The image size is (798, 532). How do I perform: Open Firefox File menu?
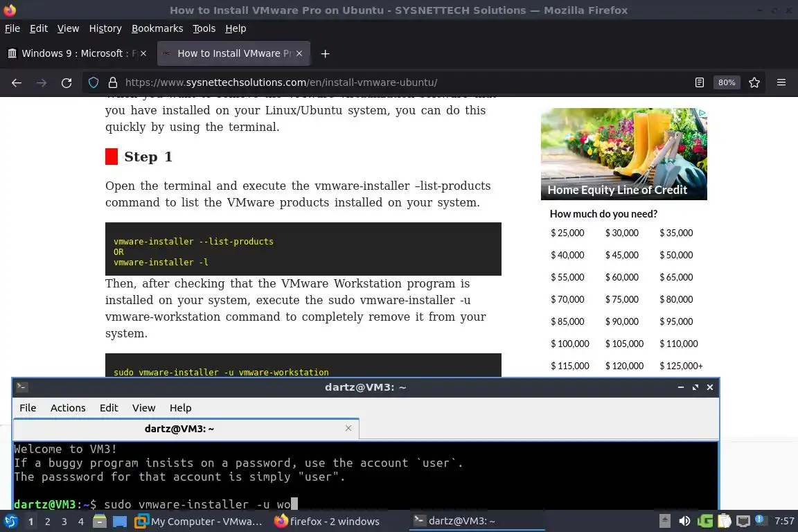click(x=12, y=28)
